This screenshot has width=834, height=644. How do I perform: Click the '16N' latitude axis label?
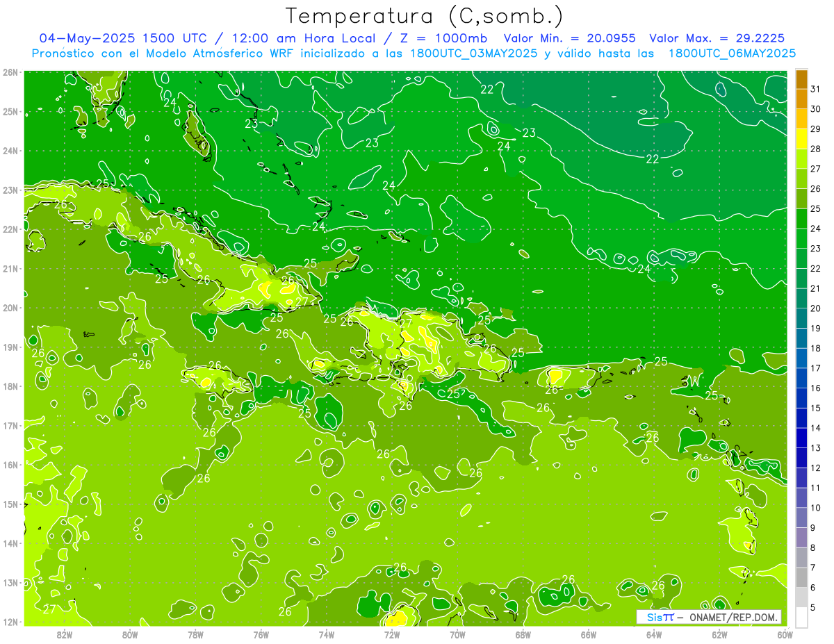(10, 465)
